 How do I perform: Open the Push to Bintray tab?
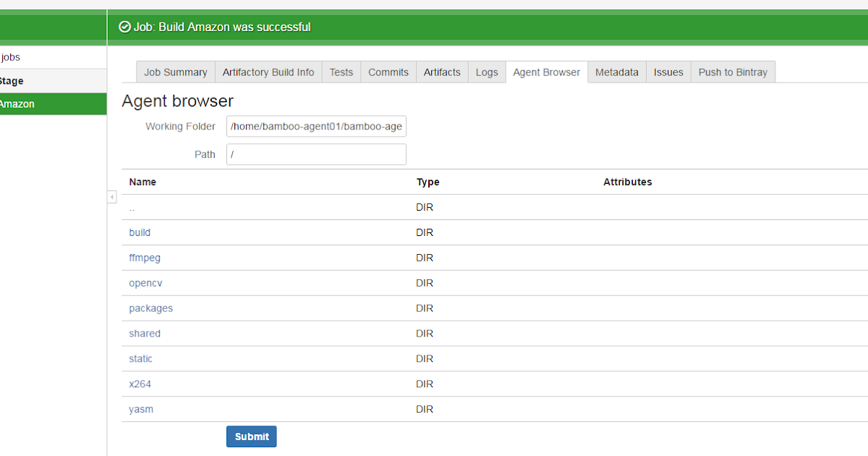732,72
